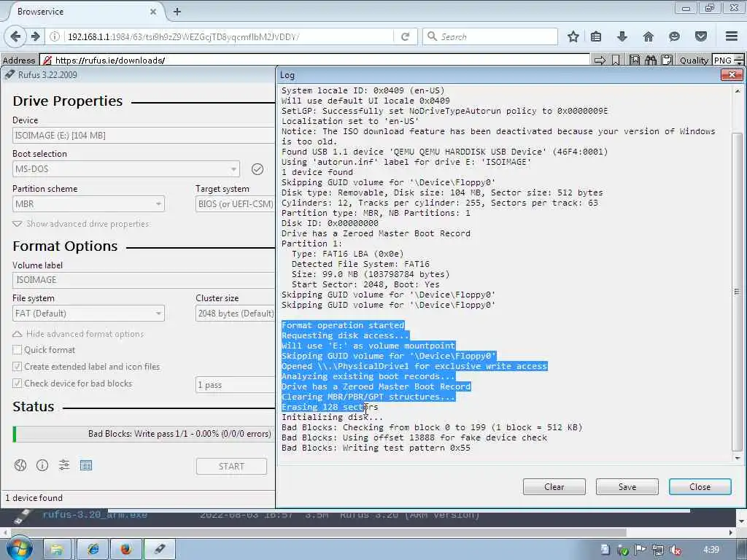Expand Show advanced drive properties
The width and height of the screenshot is (747, 560).
click(x=81, y=224)
